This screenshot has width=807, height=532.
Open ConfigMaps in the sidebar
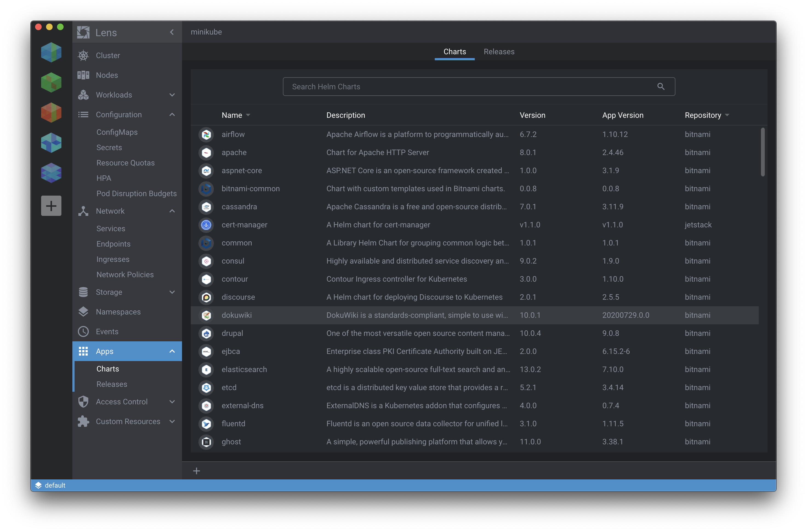(x=117, y=132)
